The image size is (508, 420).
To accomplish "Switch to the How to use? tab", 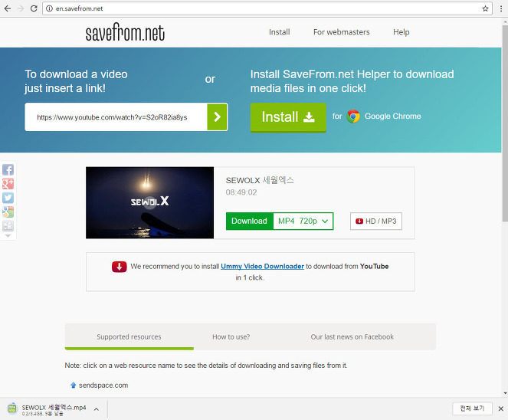I will click(x=231, y=336).
